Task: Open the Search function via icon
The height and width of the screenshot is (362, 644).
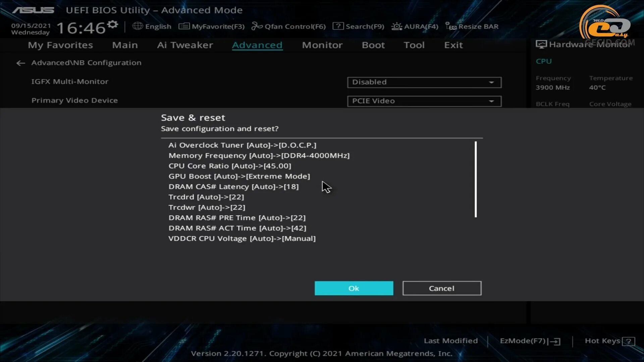Action: [337, 26]
